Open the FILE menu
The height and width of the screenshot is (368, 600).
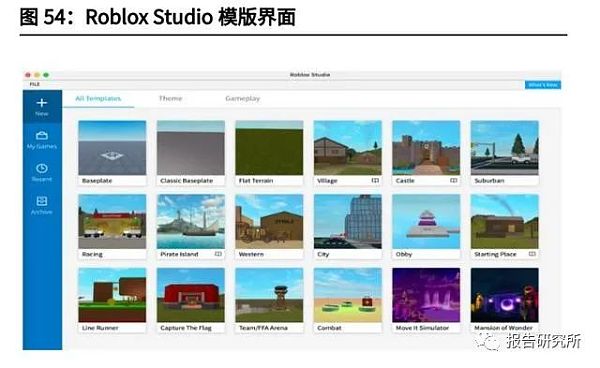[34, 84]
